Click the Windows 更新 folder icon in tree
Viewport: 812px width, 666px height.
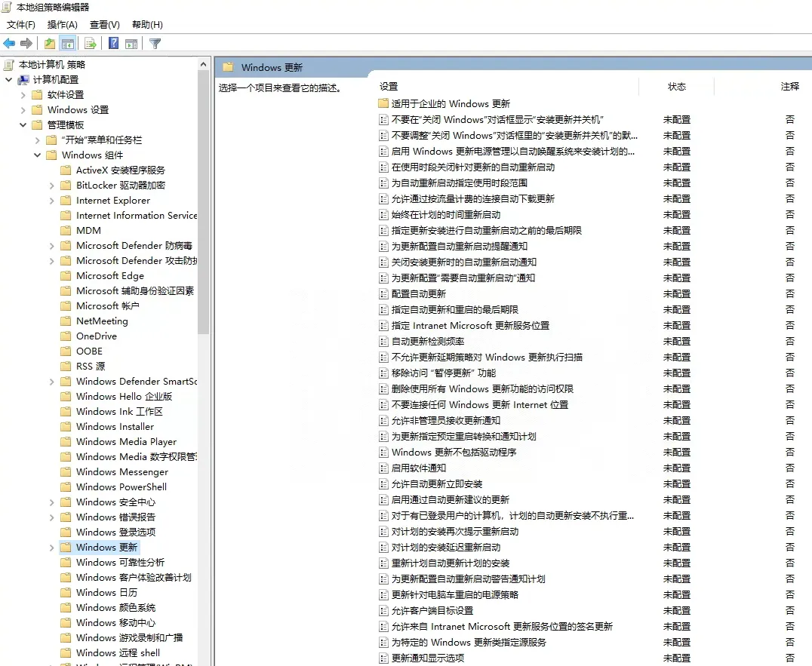(64, 547)
